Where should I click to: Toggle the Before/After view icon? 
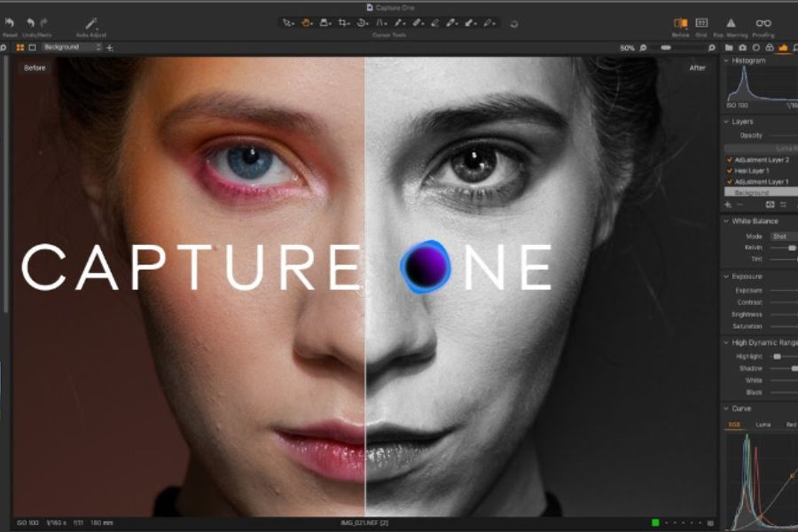680,23
